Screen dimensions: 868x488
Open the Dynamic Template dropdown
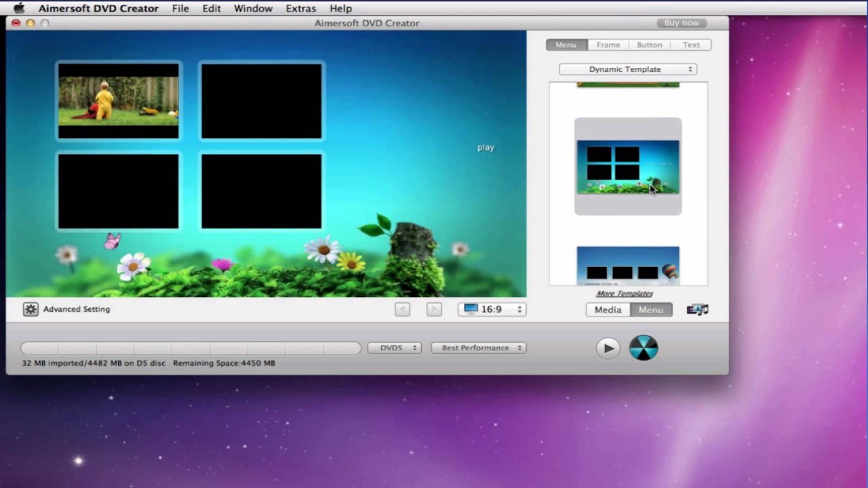point(628,69)
